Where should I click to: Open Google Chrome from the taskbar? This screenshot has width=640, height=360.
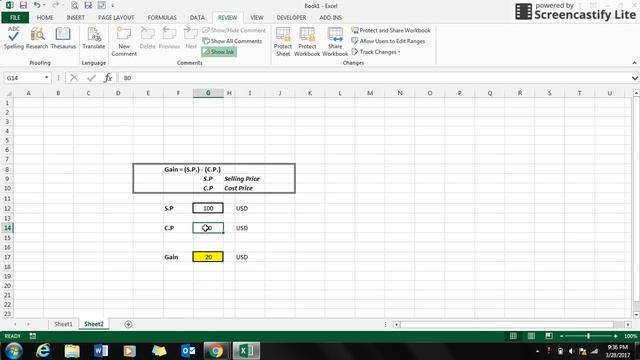click(216, 351)
